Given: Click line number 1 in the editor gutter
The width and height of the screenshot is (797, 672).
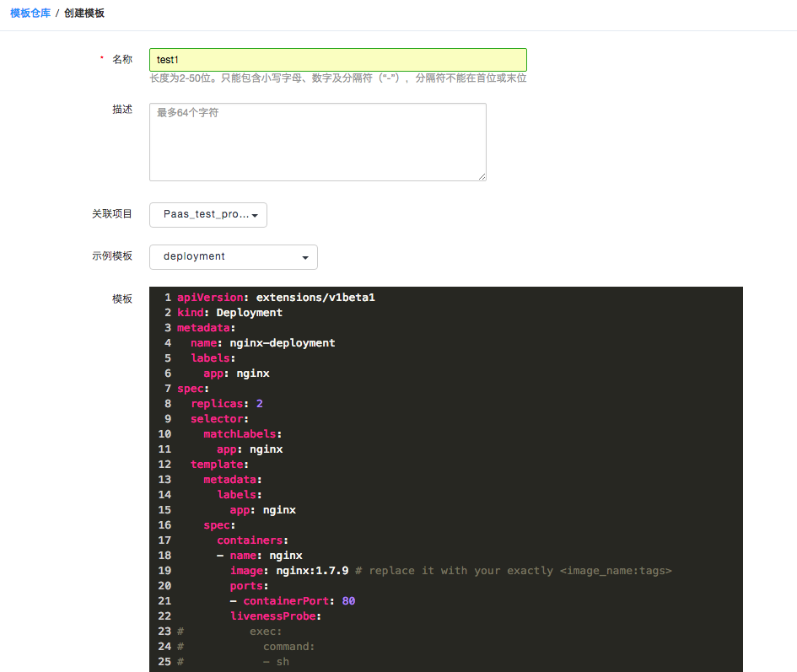Looking at the screenshot, I should 167,297.
